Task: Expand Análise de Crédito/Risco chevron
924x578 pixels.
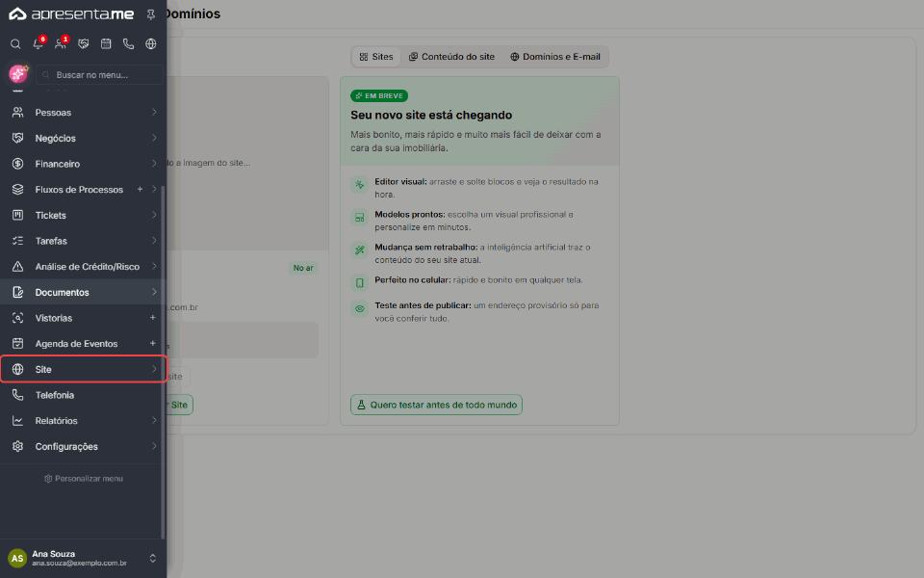Action: [154, 266]
